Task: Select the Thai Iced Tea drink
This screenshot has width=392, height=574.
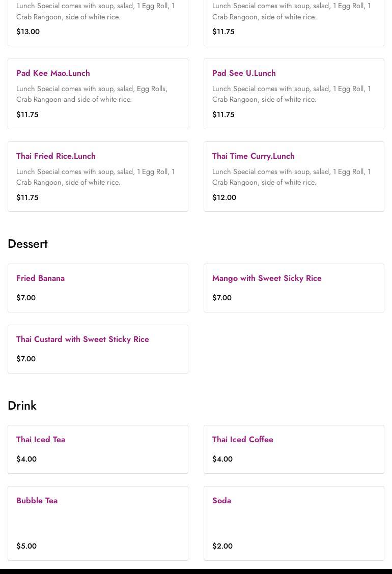Action: pyautogui.click(x=41, y=440)
